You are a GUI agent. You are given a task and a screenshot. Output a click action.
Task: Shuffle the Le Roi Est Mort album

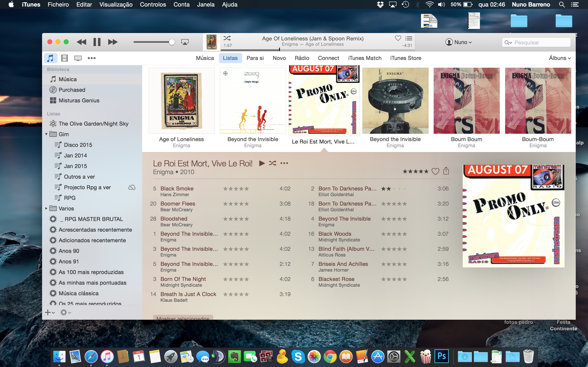pyautogui.click(x=273, y=163)
